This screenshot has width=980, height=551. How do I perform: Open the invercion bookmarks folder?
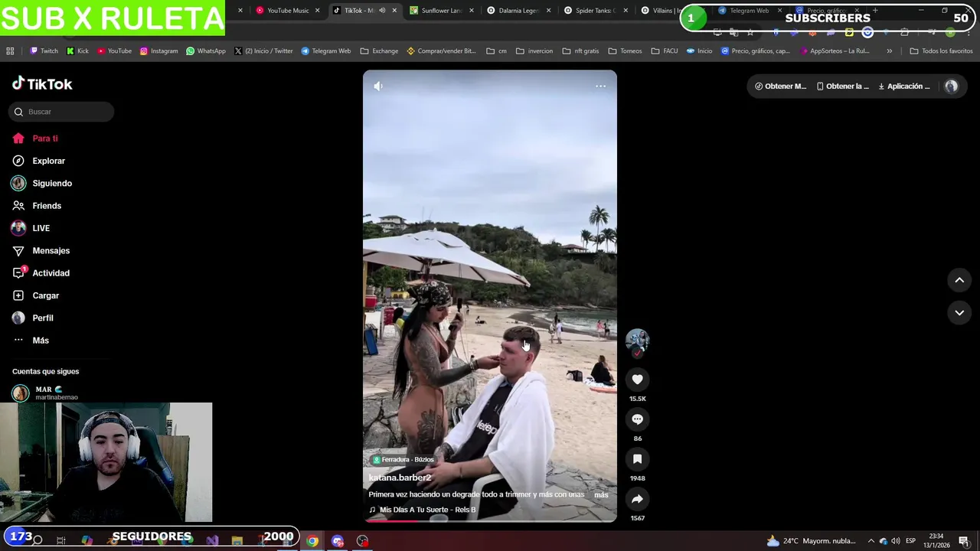point(534,51)
